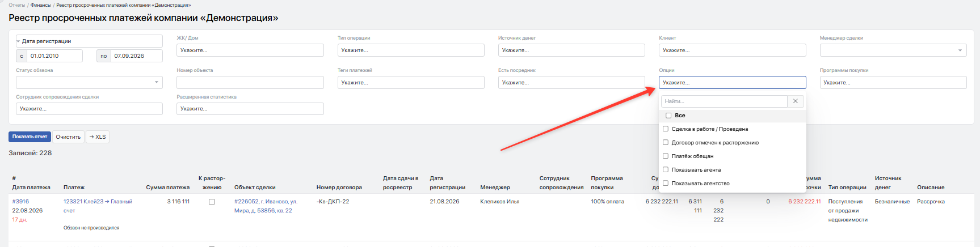Tick Договор отмечен к расторжению checkbox
Viewport: 980px width, 247px height.
[x=666, y=143]
